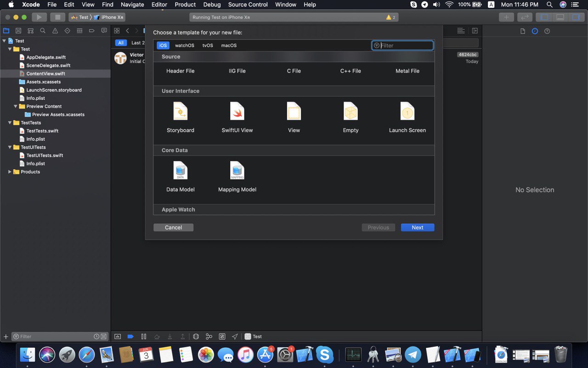Open the Debug navigator icon
The image size is (588, 368).
[79, 31]
